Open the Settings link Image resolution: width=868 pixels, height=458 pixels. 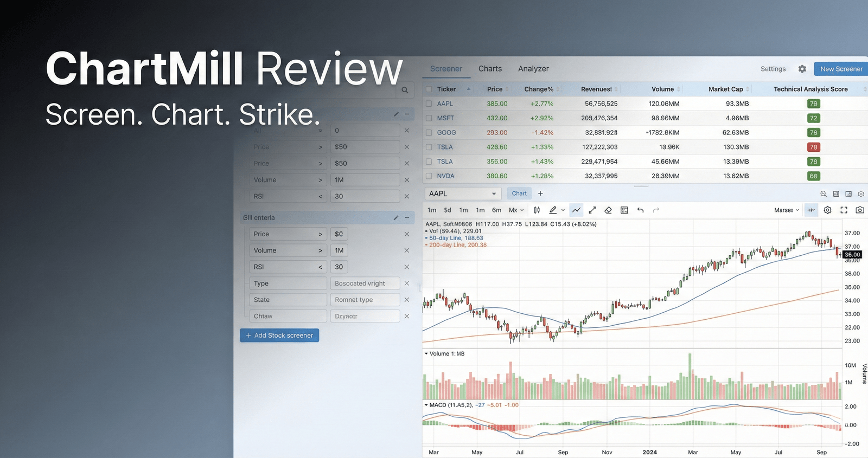coord(773,69)
